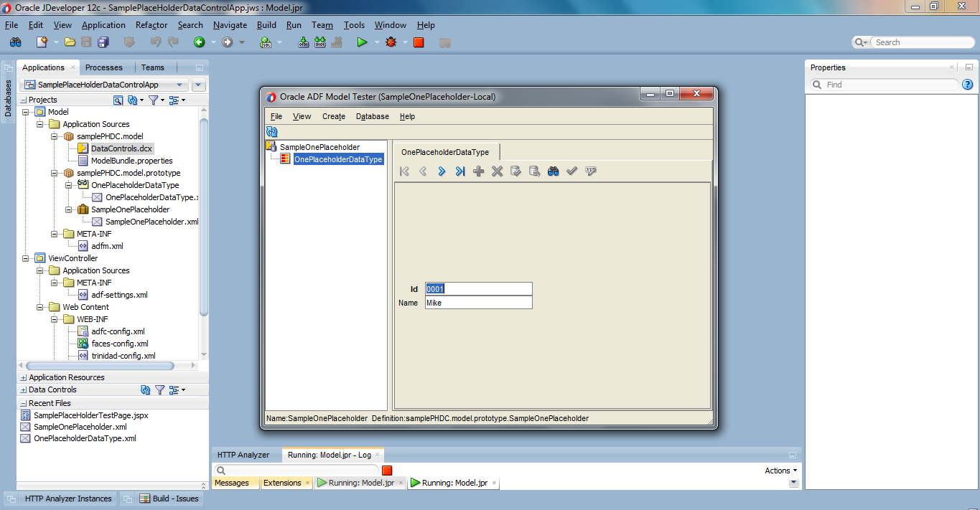Select the OnePlaceholderDataType tree node
This screenshot has width=980, height=510.
click(x=337, y=159)
